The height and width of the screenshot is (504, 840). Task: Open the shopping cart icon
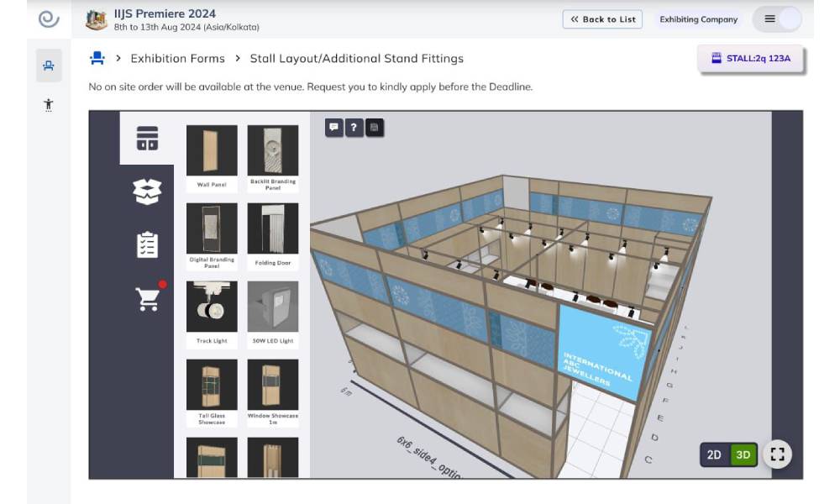coord(148,298)
